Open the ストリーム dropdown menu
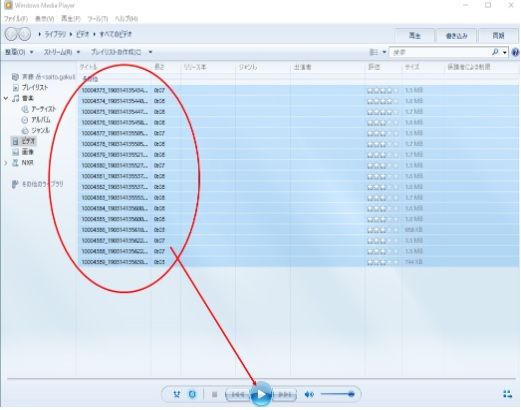The height and width of the screenshot is (410, 521). click(62, 52)
